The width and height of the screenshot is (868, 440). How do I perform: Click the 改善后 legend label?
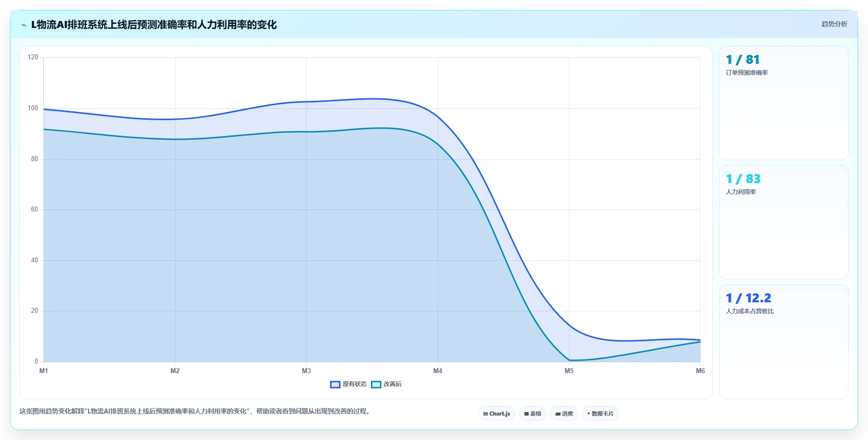point(392,384)
